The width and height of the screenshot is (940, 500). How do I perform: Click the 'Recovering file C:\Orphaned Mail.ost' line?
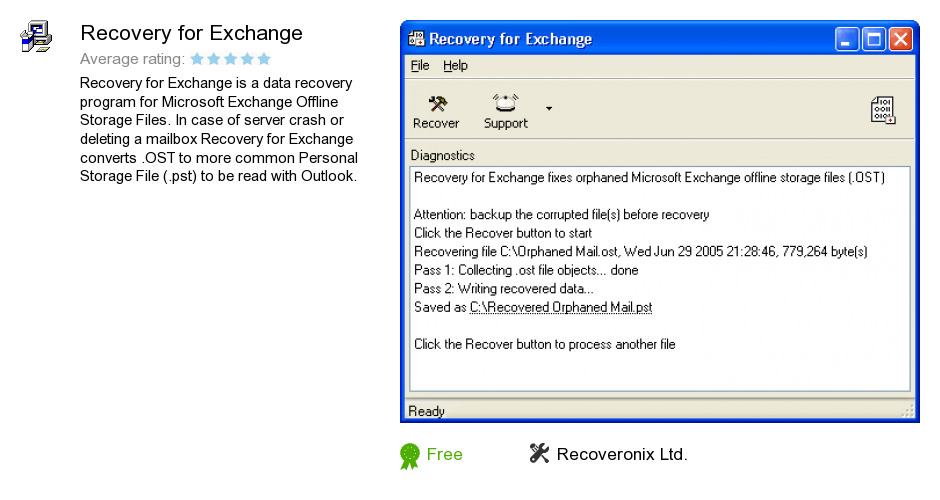(640, 252)
